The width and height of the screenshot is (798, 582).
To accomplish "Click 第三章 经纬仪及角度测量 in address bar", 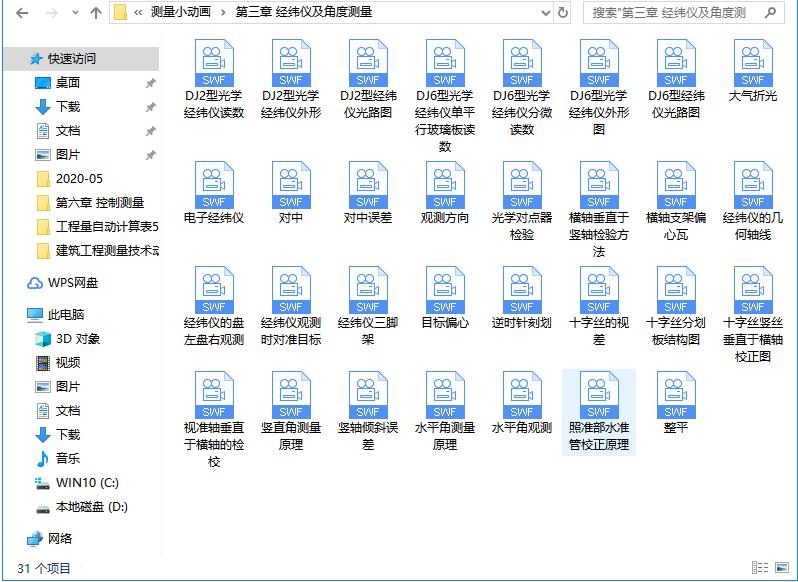I will pos(304,12).
